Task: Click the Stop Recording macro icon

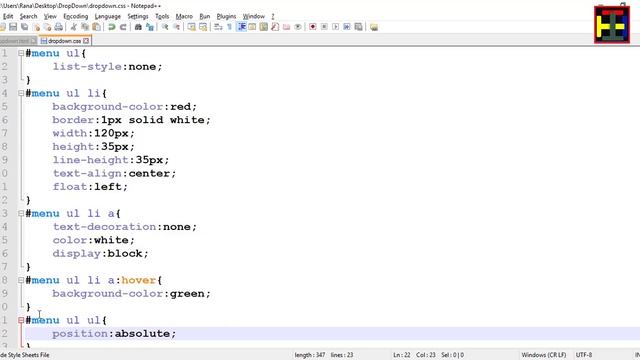Action: [324, 27]
